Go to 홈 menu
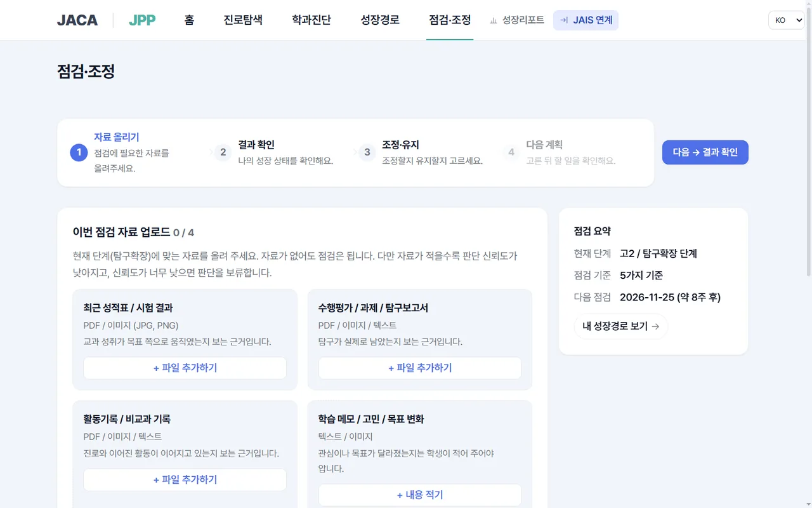 coord(189,20)
